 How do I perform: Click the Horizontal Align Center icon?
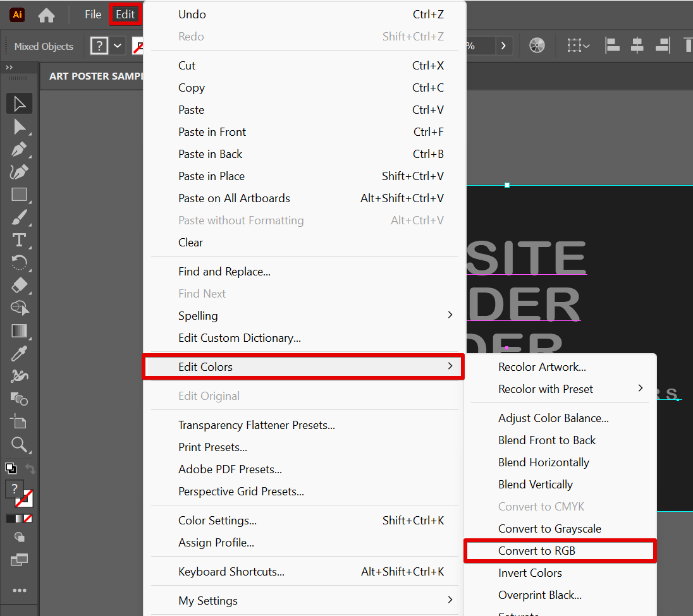point(637,45)
